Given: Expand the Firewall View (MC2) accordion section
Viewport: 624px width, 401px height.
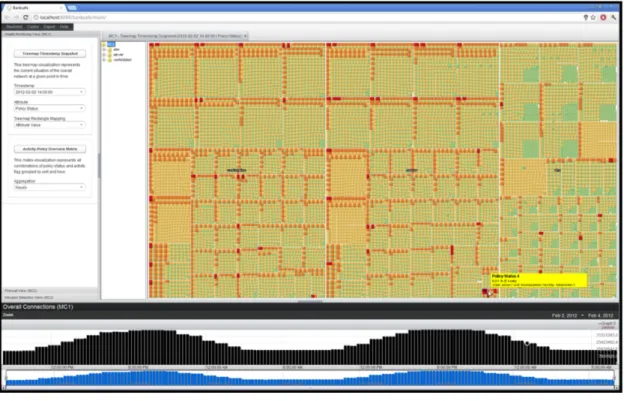Looking at the screenshot, I should (x=50, y=291).
